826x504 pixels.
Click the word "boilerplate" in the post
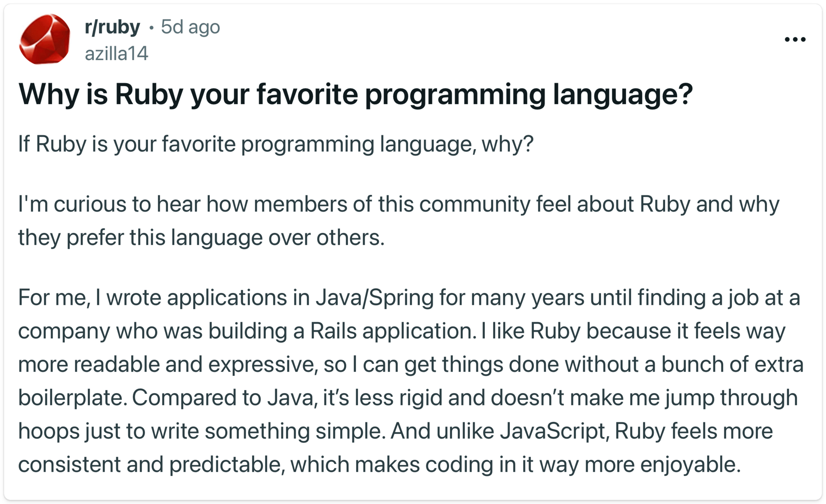[x=72, y=398]
